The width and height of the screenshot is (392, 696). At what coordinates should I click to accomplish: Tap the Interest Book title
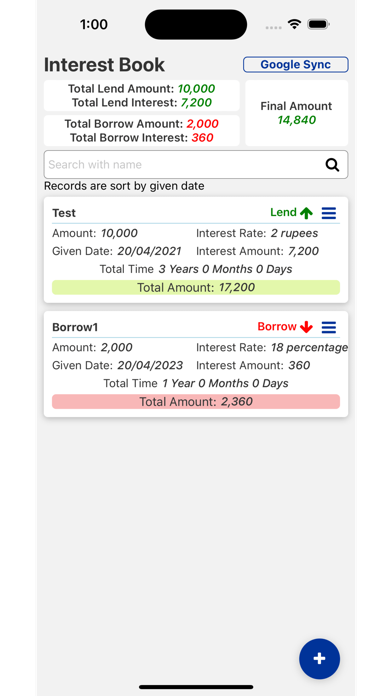[104, 65]
